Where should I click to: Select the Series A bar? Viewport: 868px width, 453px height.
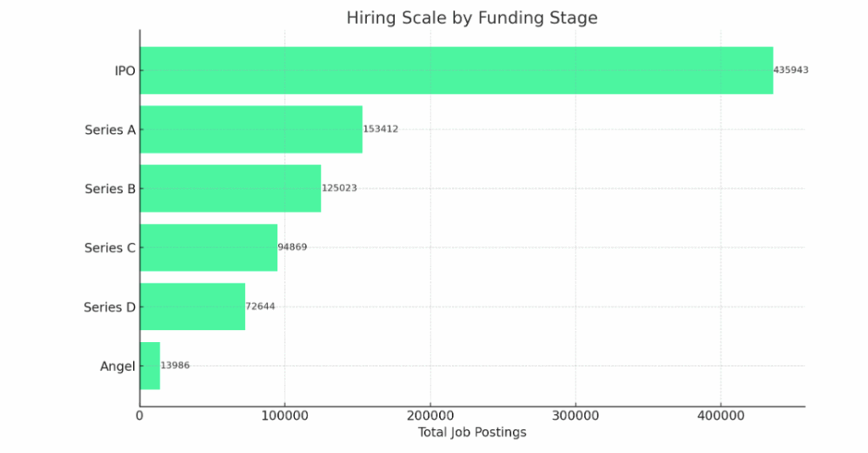pos(251,130)
